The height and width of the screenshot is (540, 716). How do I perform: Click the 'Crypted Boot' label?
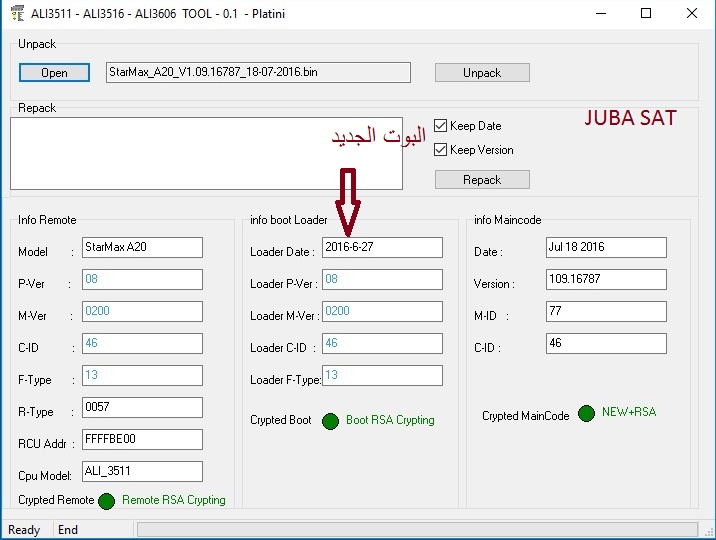pyautogui.click(x=280, y=420)
